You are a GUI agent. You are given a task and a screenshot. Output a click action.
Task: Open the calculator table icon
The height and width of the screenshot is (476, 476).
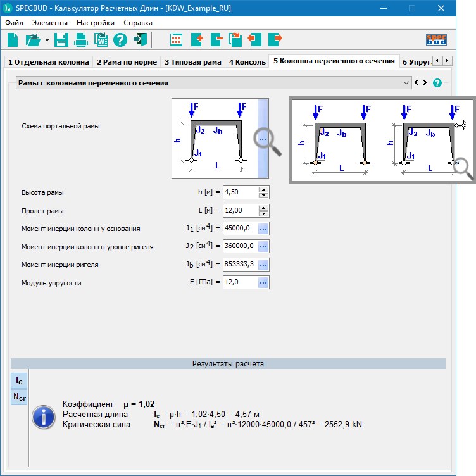pyautogui.click(x=177, y=40)
